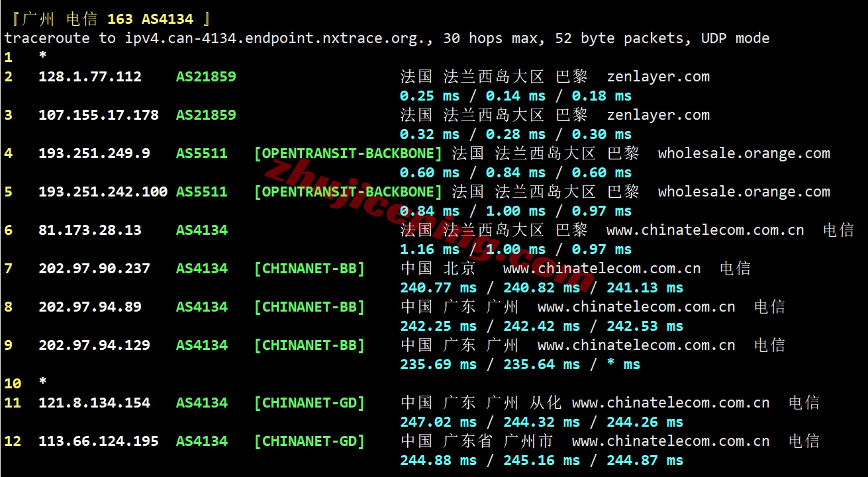Select AS21859 on the 107.155.17.178 row
The image size is (868, 477).
(206, 115)
